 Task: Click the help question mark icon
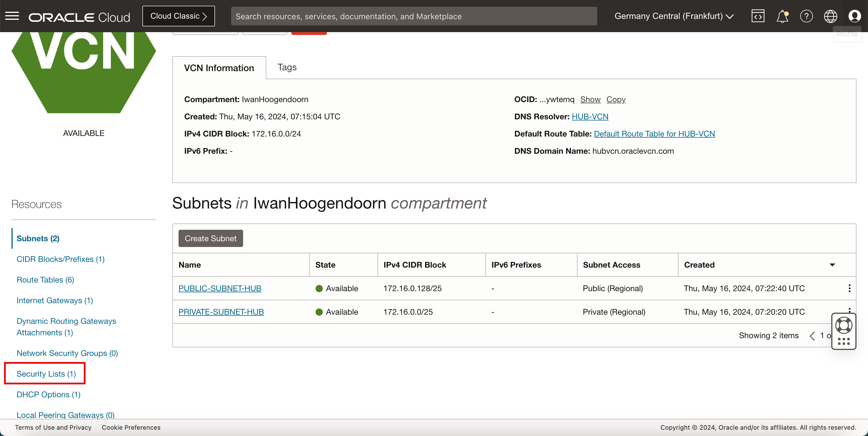tap(806, 16)
